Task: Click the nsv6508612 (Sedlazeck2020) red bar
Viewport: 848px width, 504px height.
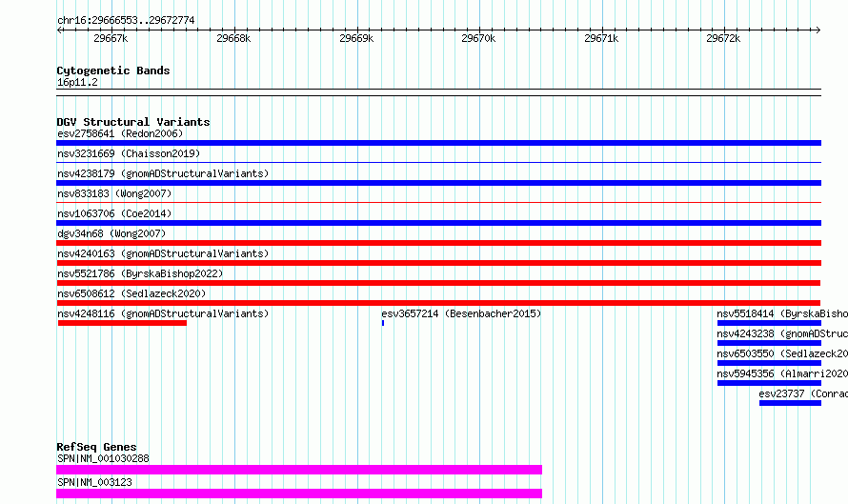Action: pos(438,303)
